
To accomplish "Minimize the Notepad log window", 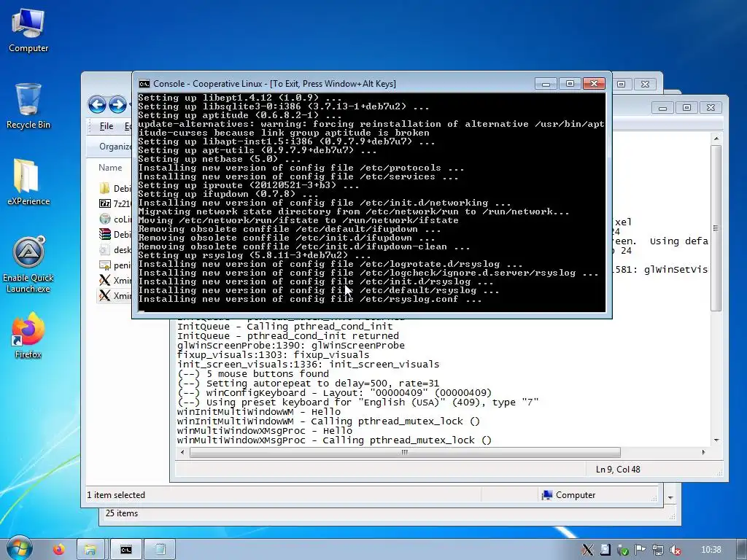I will [x=662, y=108].
